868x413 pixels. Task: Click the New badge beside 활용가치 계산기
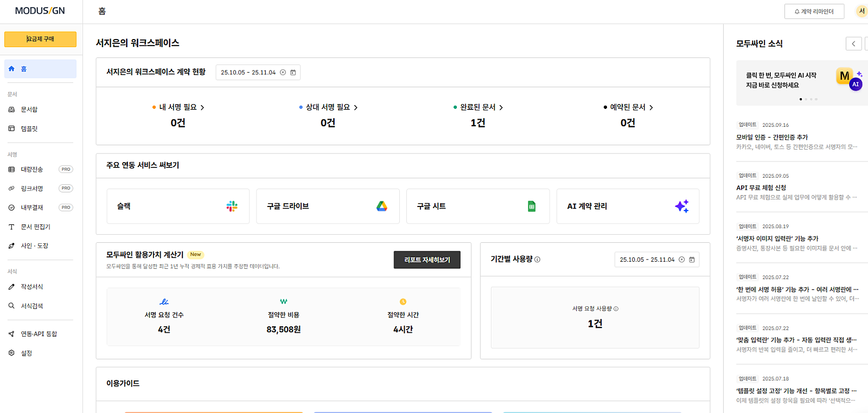point(196,255)
